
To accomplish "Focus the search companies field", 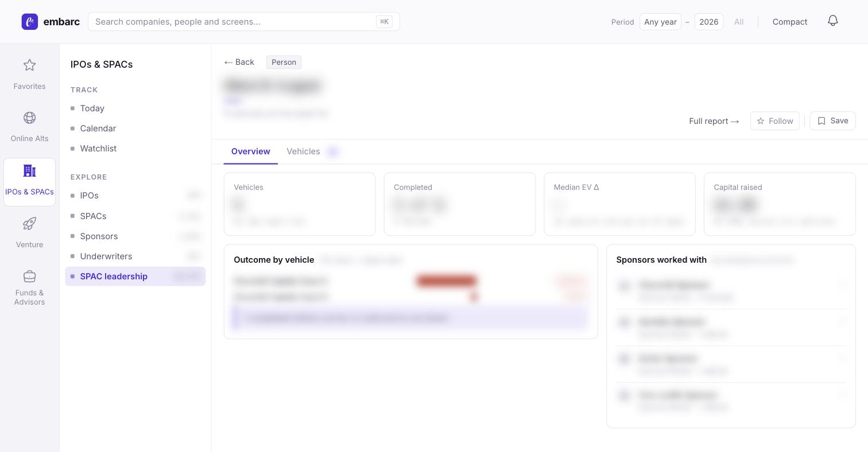I will (x=243, y=22).
